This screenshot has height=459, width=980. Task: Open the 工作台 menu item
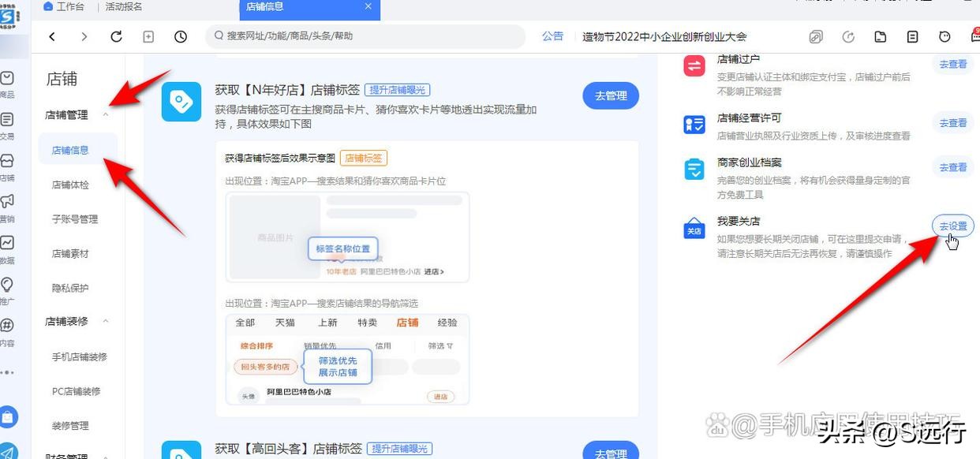(x=63, y=7)
